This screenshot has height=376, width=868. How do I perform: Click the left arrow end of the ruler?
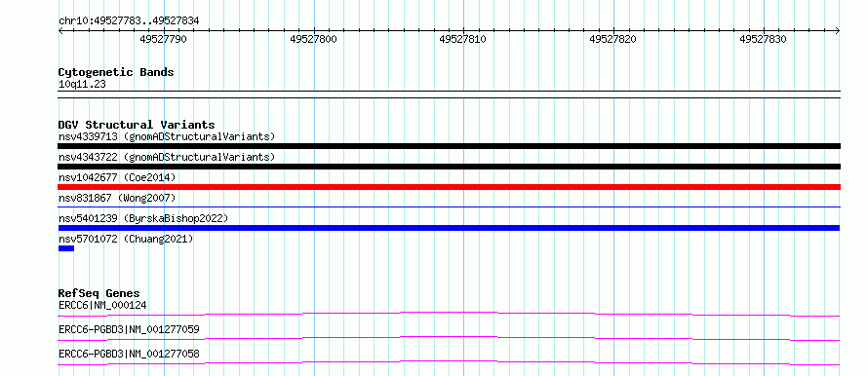pyautogui.click(x=60, y=30)
